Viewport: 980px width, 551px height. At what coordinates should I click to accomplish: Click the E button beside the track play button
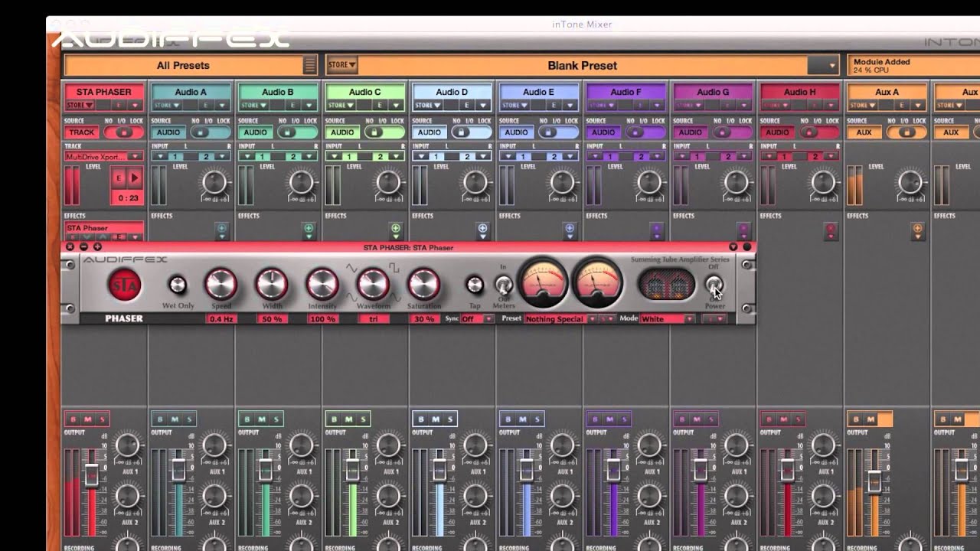coord(119,178)
